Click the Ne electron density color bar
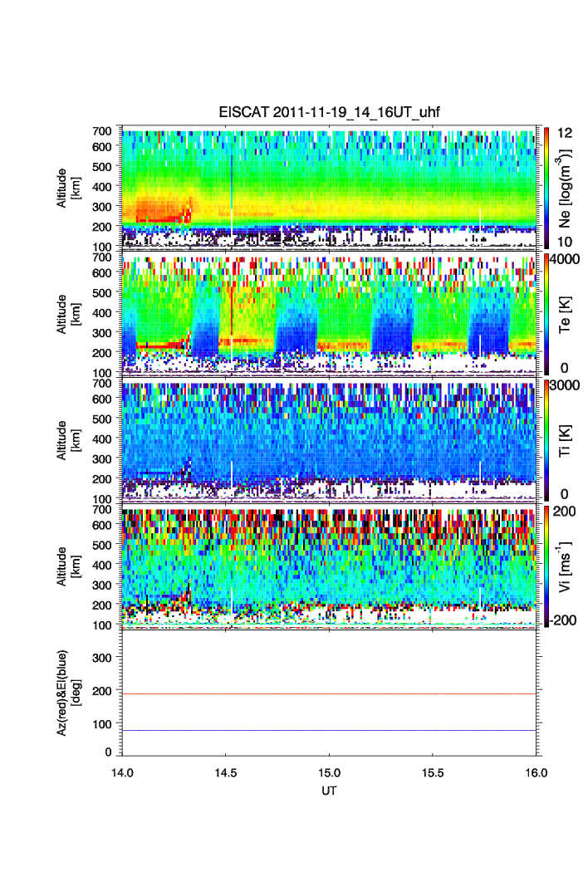This screenshot has height=882, width=588. [545, 187]
